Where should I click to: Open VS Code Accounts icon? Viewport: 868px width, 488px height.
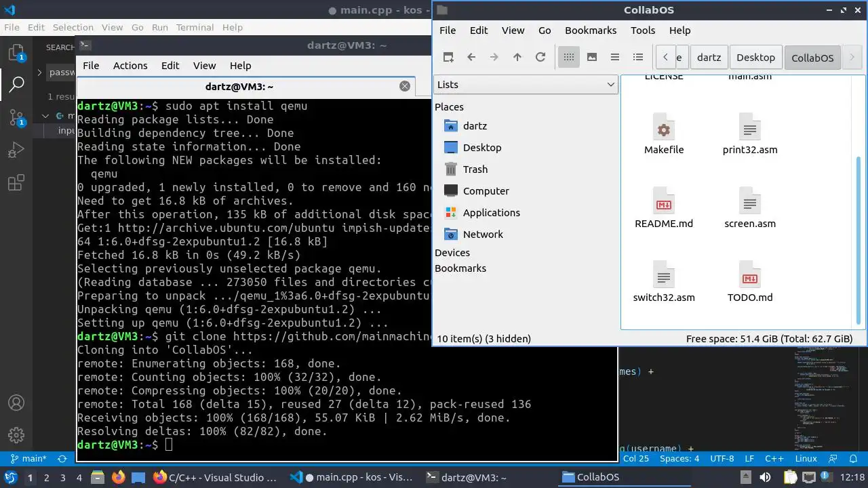coord(16,403)
